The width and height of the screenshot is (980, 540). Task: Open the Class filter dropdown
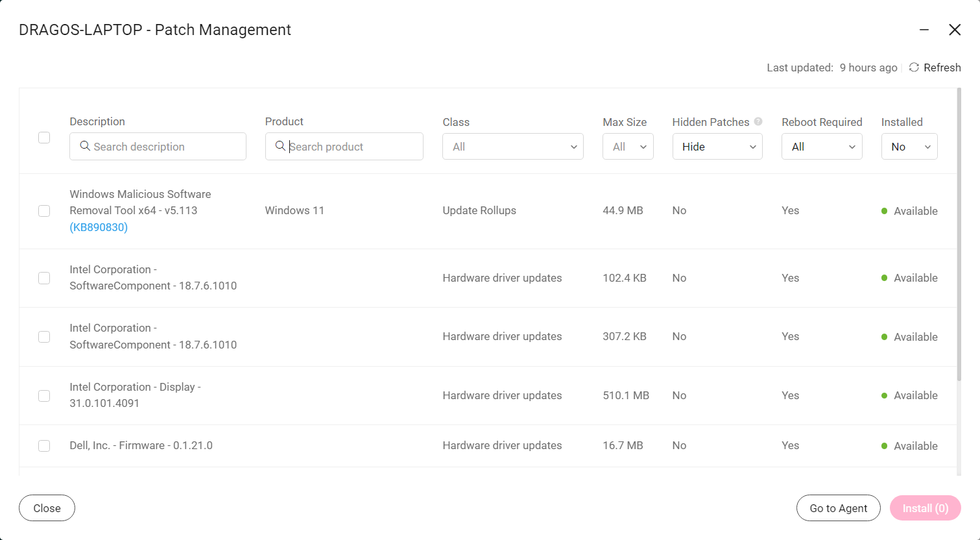tap(513, 147)
